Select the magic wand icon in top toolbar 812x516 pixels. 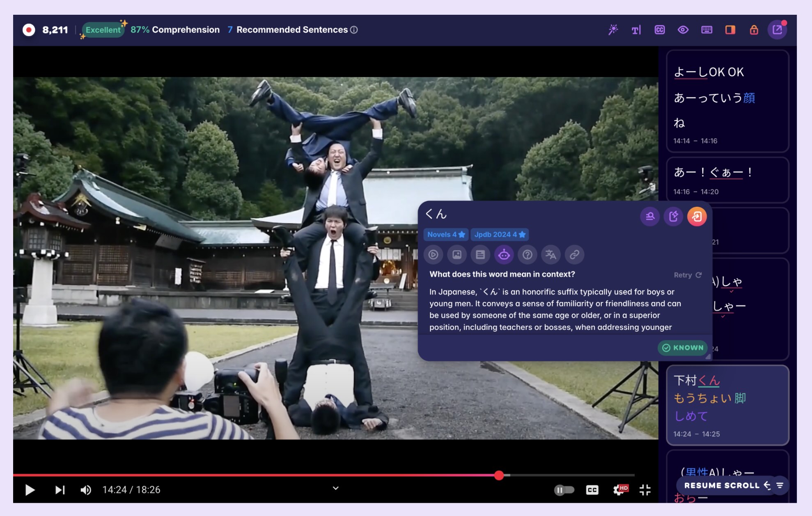coord(612,30)
